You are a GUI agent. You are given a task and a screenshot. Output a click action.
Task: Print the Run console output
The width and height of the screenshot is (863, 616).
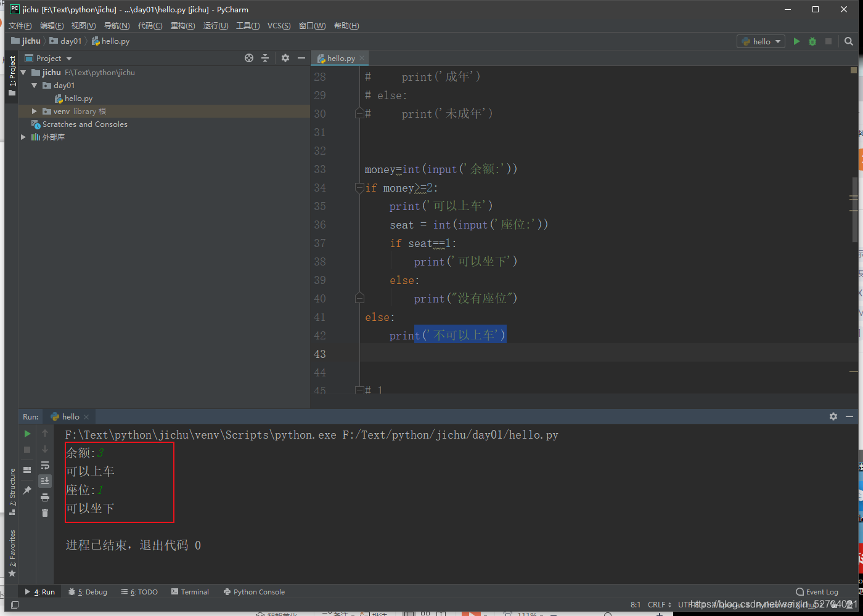click(45, 497)
